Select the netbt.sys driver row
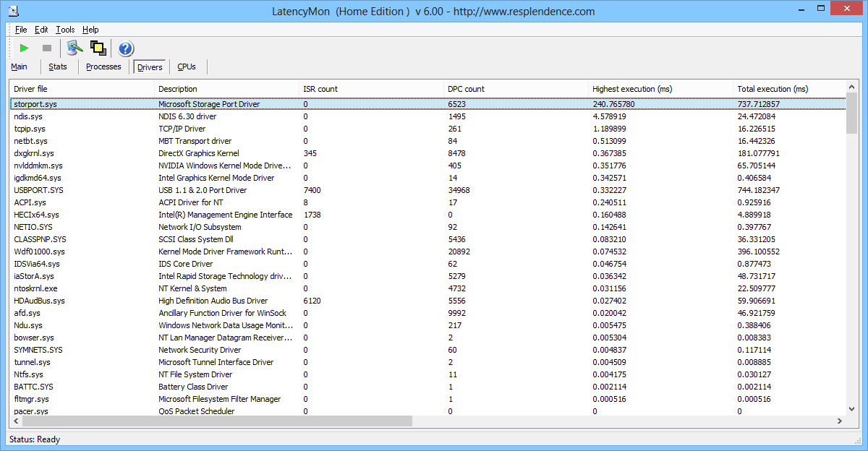This screenshot has height=451, width=868. coord(428,141)
